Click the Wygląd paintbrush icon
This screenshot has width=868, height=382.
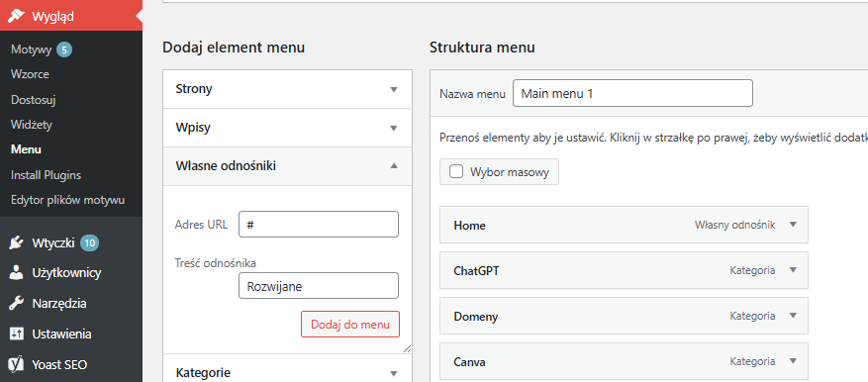(x=16, y=16)
